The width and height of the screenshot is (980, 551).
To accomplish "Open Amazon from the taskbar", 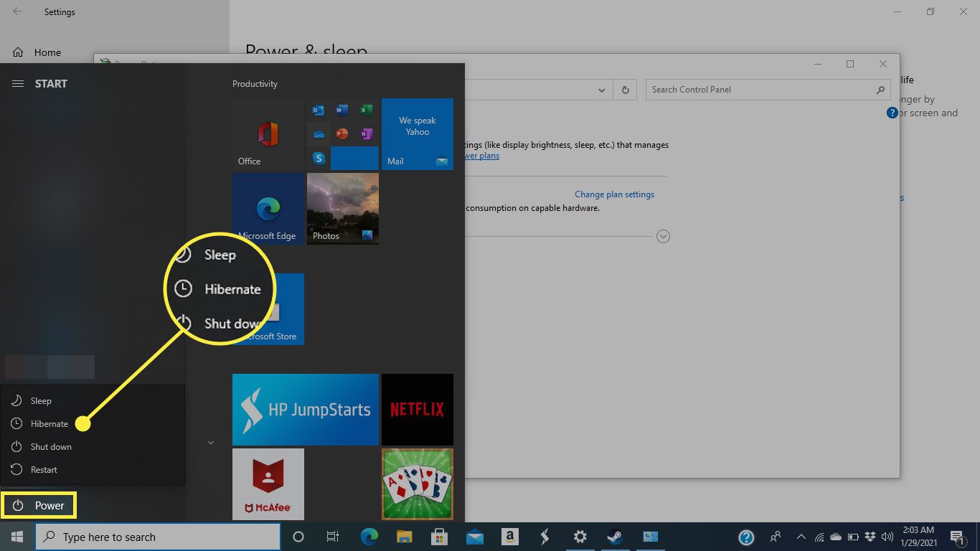I will 509,537.
